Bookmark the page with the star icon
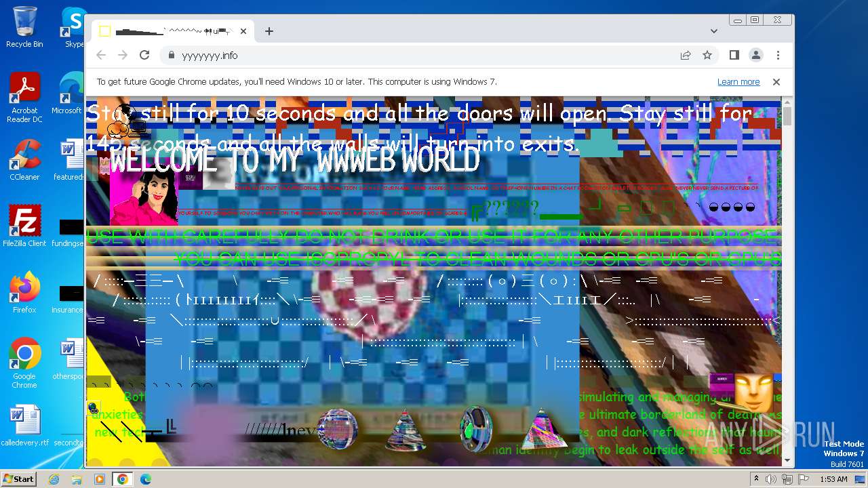The height and width of the screenshot is (488, 868). click(x=707, y=56)
